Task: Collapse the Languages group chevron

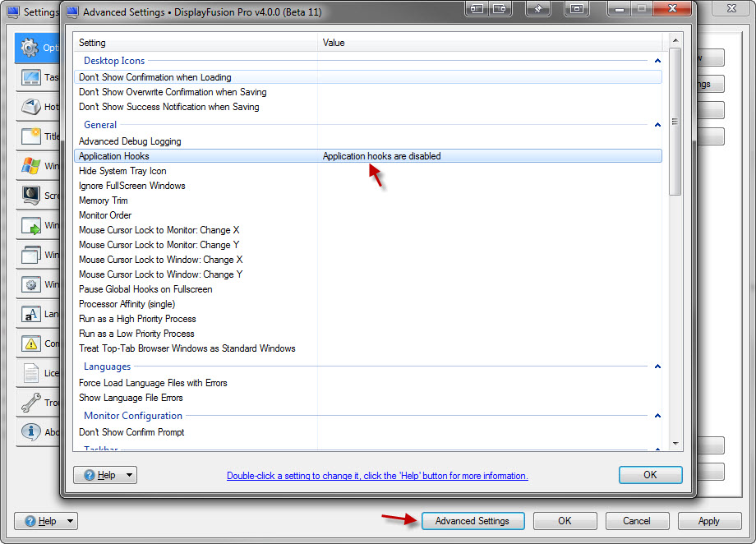Action: pyautogui.click(x=657, y=367)
